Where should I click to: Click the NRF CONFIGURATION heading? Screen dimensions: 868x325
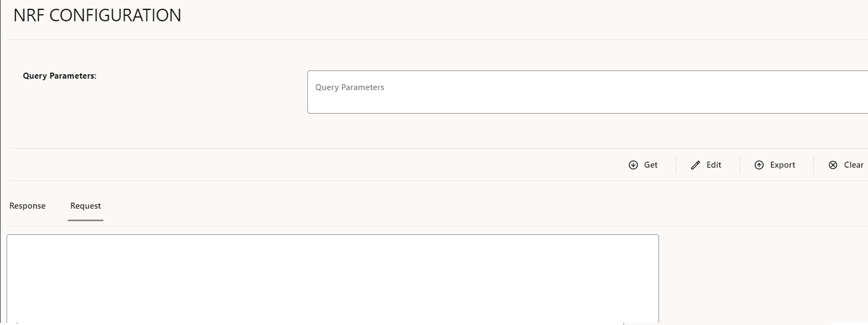[x=97, y=15]
